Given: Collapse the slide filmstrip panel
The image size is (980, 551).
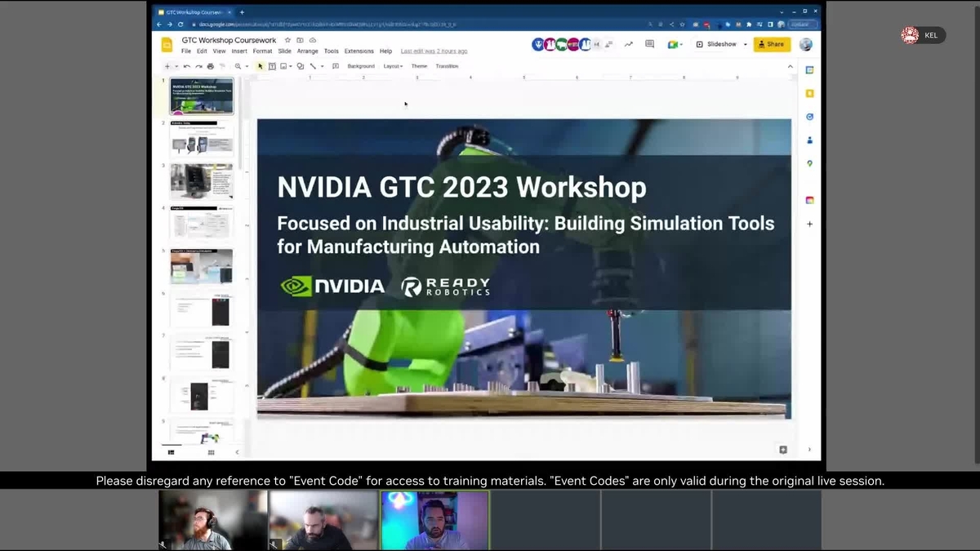Looking at the screenshot, I should click(238, 451).
